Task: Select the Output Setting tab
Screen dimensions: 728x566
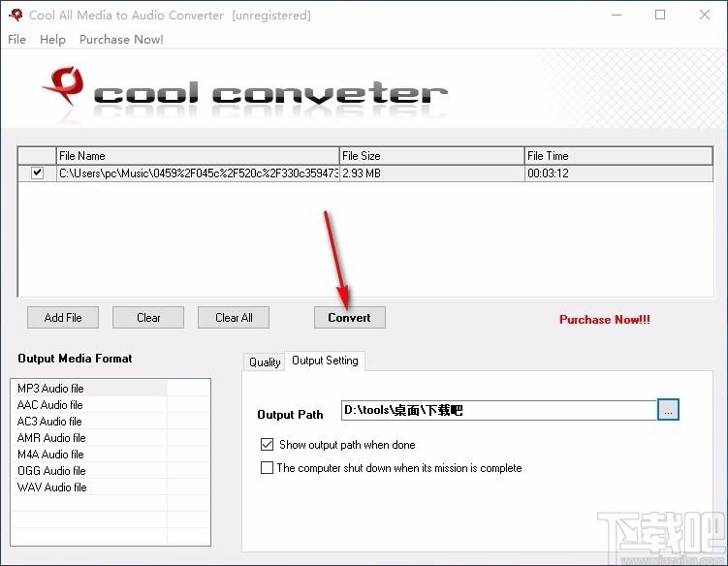Action: [325, 361]
